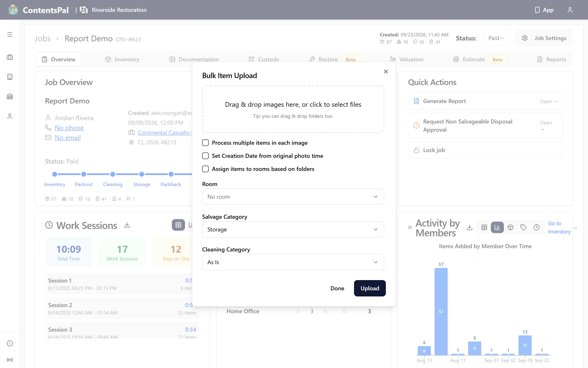
Task: Click the No phone link
Action: [x=69, y=128]
